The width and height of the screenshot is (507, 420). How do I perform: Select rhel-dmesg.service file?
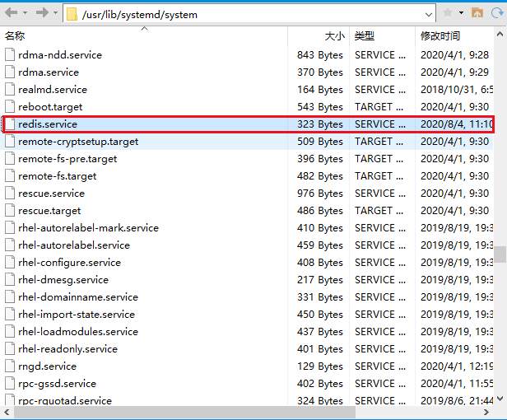click(x=63, y=280)
